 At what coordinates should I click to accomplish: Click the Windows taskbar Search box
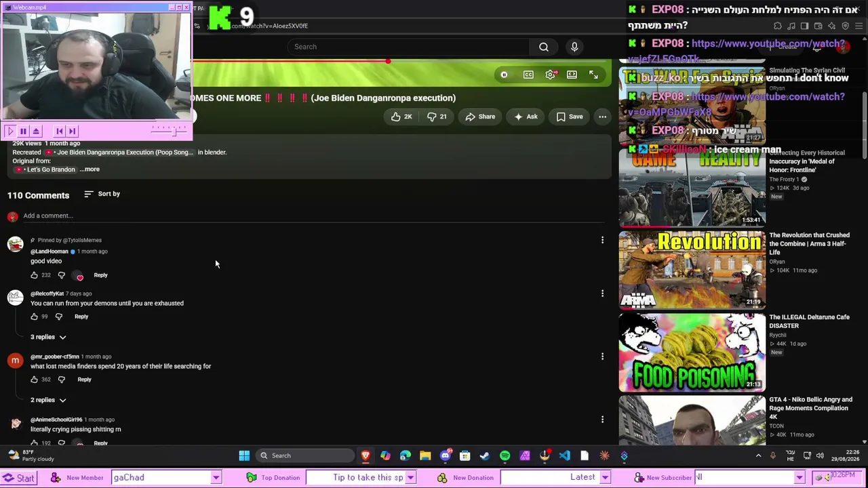point(304,455)
